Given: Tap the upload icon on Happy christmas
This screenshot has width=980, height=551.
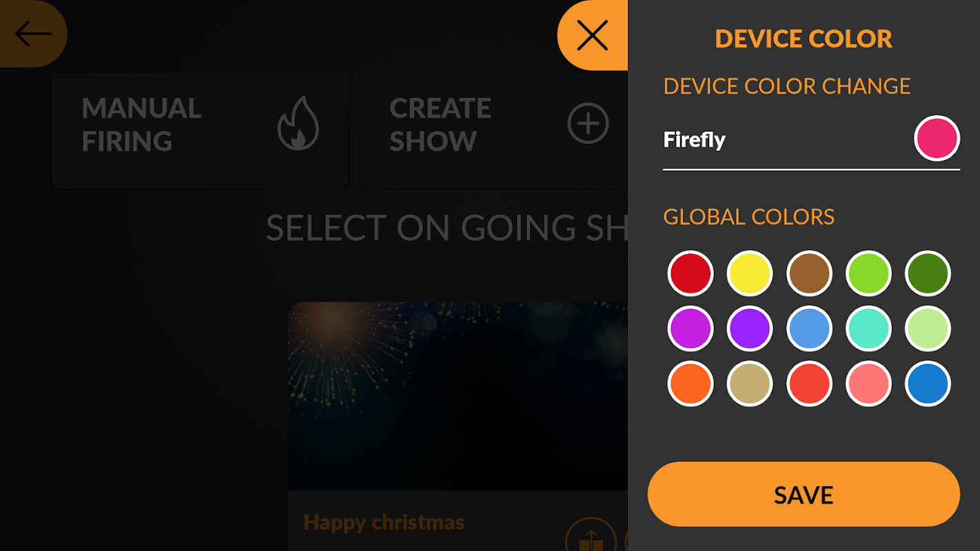Looking at the screenshot, I should pos(590,537).
